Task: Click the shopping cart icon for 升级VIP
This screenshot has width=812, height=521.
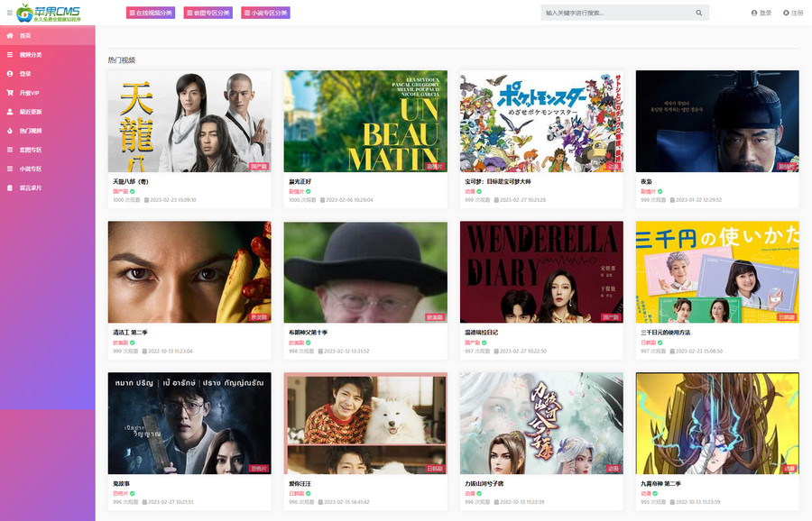Action: [x=10, y=93]
